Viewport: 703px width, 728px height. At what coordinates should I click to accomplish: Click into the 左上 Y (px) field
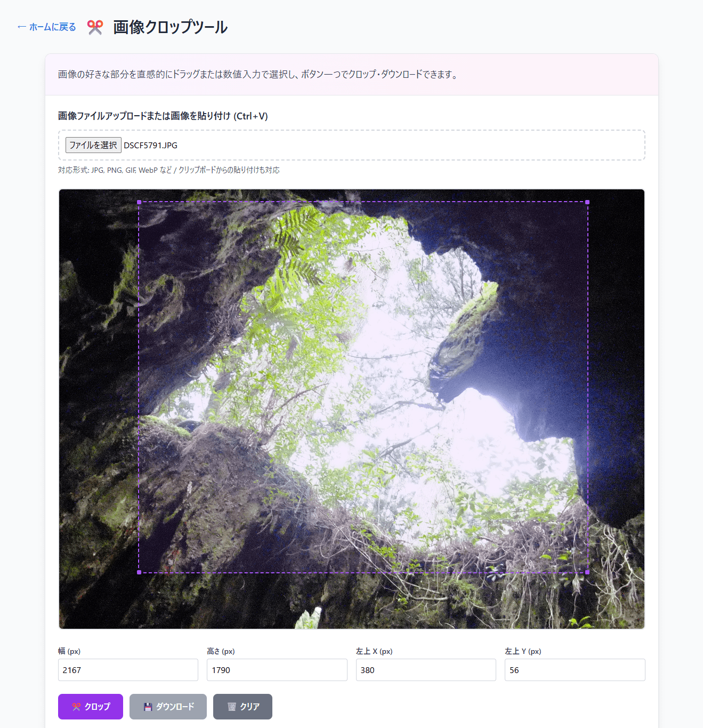click(575, 670)
